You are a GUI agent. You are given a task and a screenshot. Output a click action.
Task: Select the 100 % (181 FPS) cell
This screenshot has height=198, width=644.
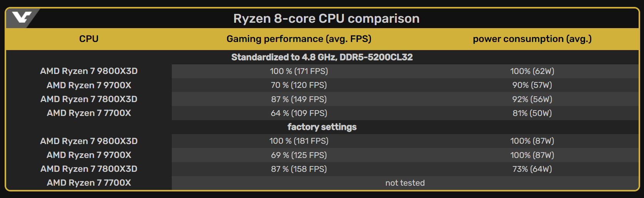click(299, 141)
